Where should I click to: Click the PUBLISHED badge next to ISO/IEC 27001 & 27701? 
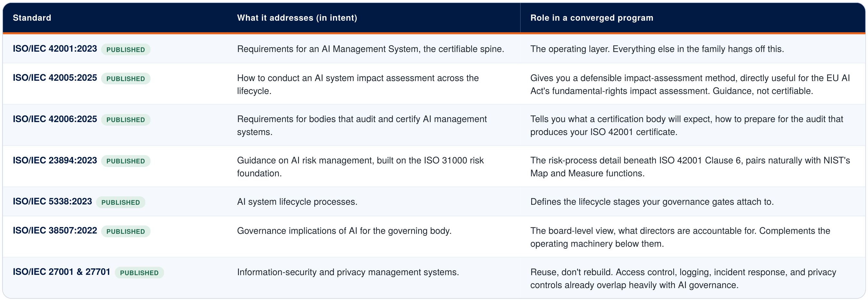139,273
